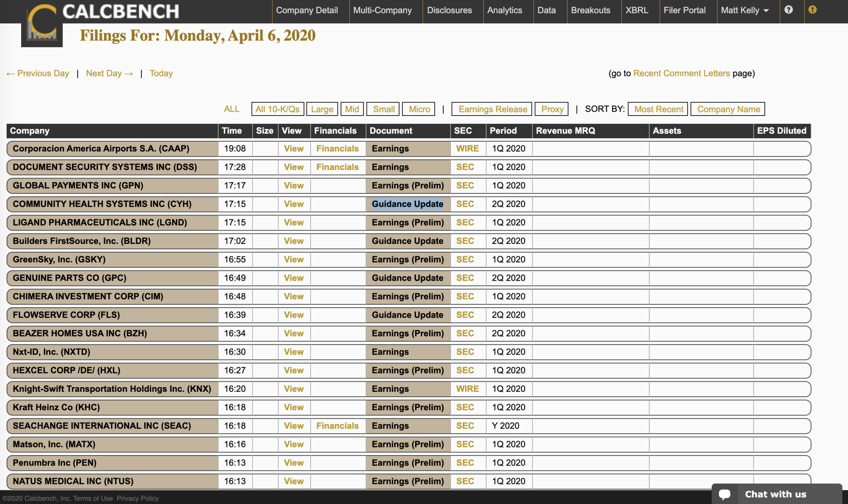Click the Calcbench logo icon
Viewport: 848px width, 504px height.
(x=42, y=24)
